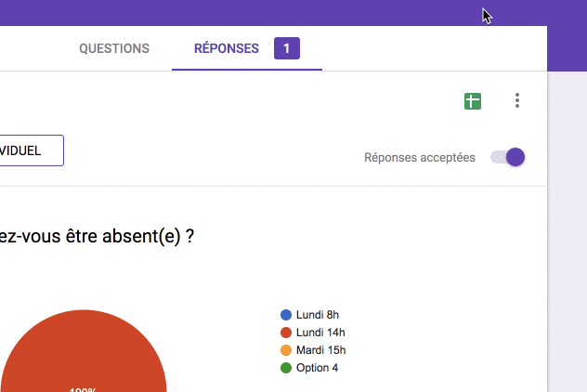Click the orange Mardi 15h legend dot
Image resolution: width=587 pixels, height=392 pixels.
286,350
